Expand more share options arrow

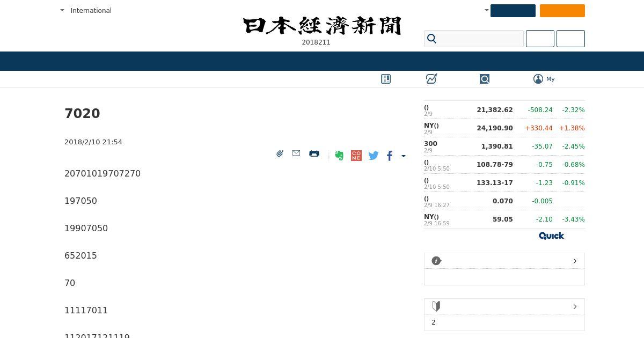point(404,156)
